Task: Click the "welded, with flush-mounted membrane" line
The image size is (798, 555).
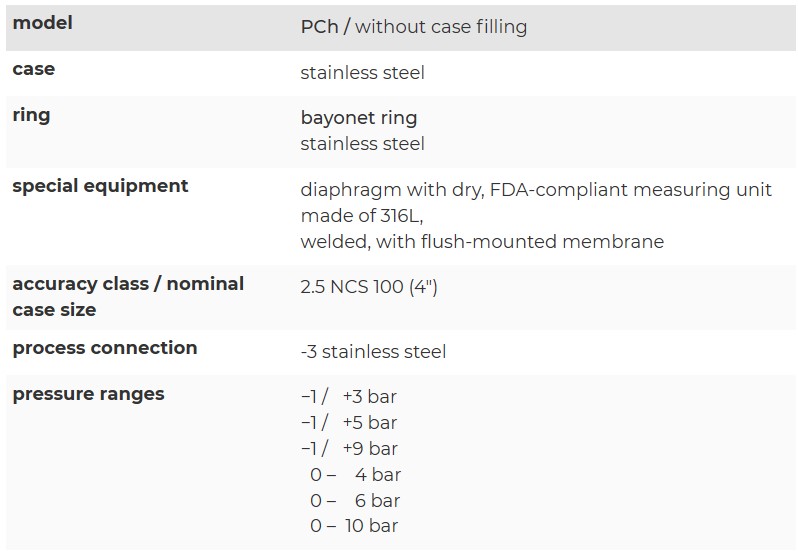Action: (x=481, y=242)
